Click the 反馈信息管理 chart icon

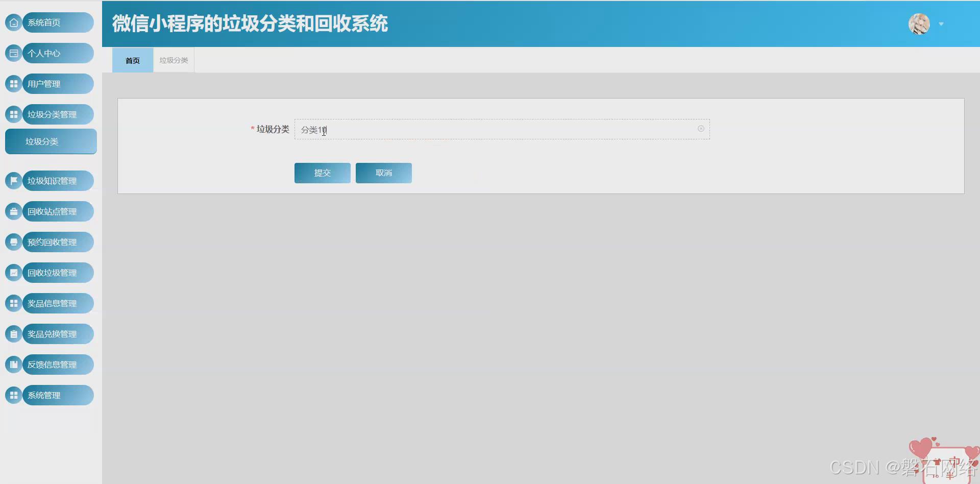[13, 365]
